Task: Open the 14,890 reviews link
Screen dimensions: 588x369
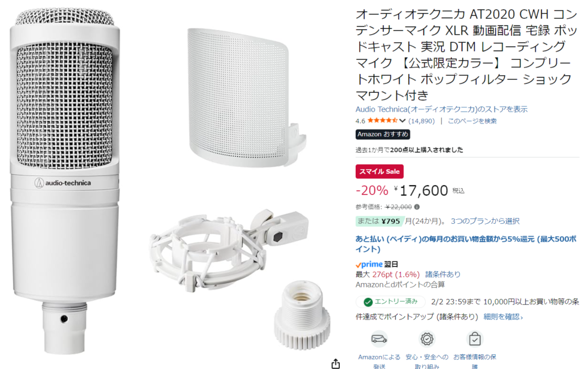Action: (422, 121)
